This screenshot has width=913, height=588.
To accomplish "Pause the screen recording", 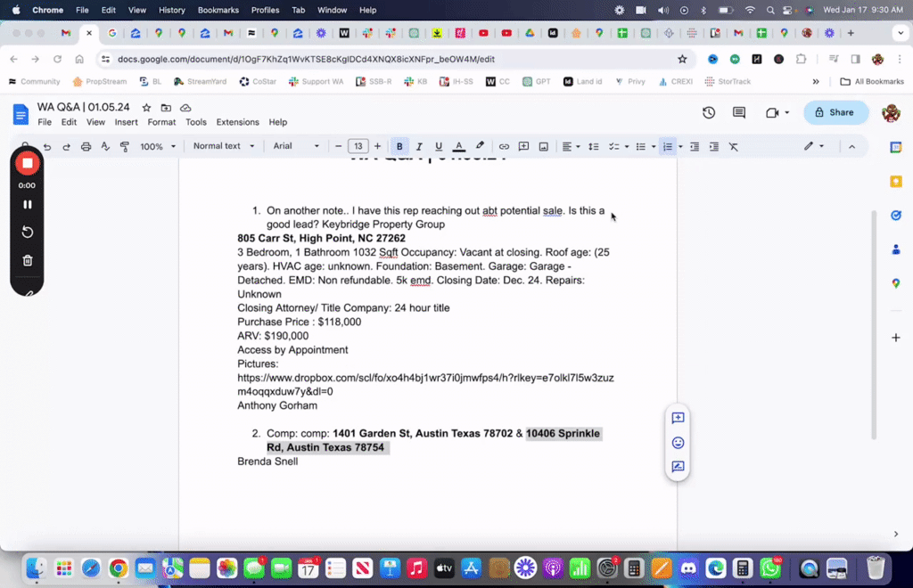I will 28,205.
